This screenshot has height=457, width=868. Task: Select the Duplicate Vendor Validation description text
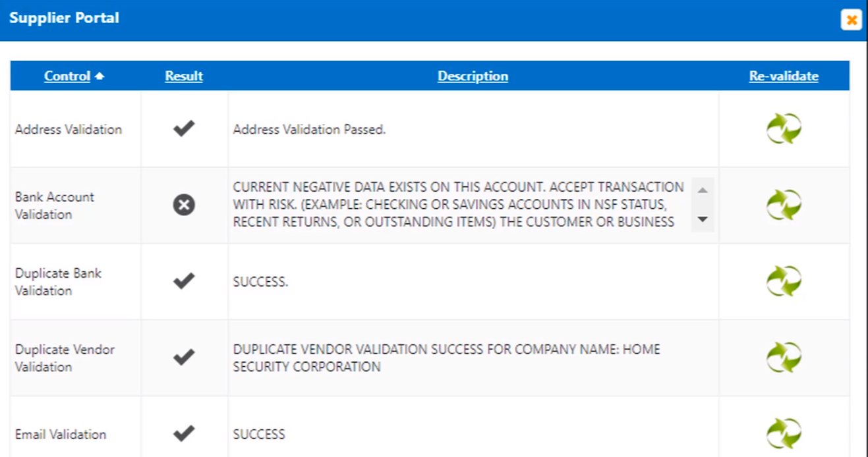446,358
